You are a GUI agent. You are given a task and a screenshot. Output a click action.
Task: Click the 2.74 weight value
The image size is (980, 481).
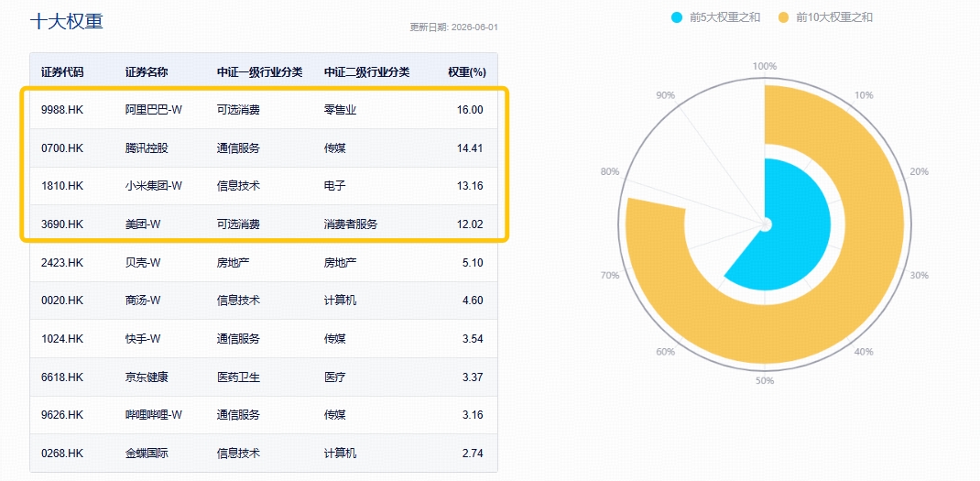click(x=473, y=454)
